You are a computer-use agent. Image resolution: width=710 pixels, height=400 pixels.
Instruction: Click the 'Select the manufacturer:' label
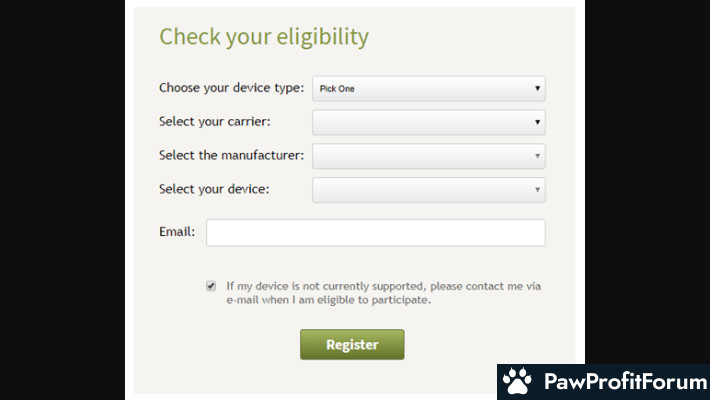[x=231, y=155]
